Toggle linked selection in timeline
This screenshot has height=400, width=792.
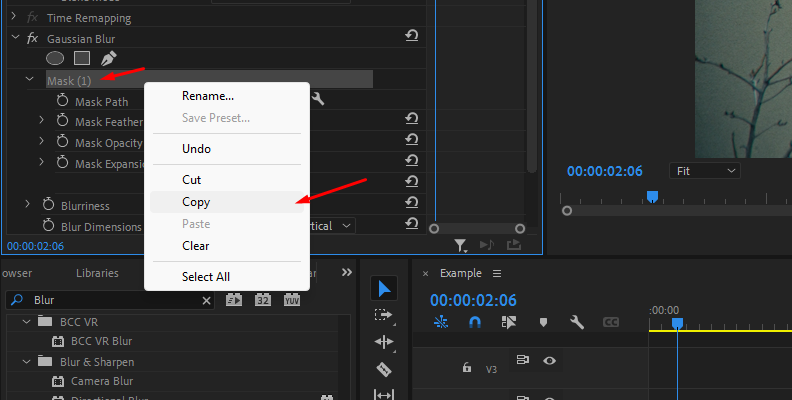(x=509, y=322)
